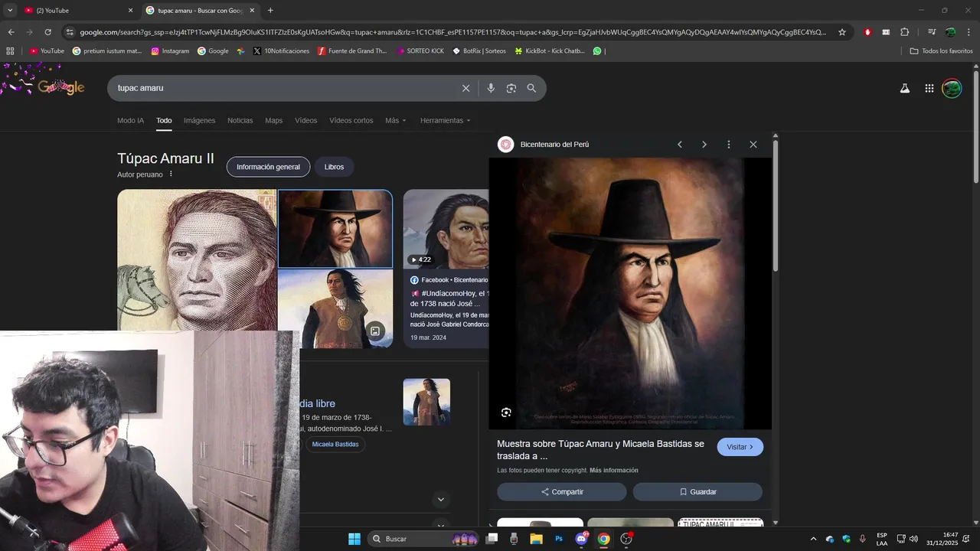Open the Google logo home link
Screen dimensions: 980x551
(60, 87)
